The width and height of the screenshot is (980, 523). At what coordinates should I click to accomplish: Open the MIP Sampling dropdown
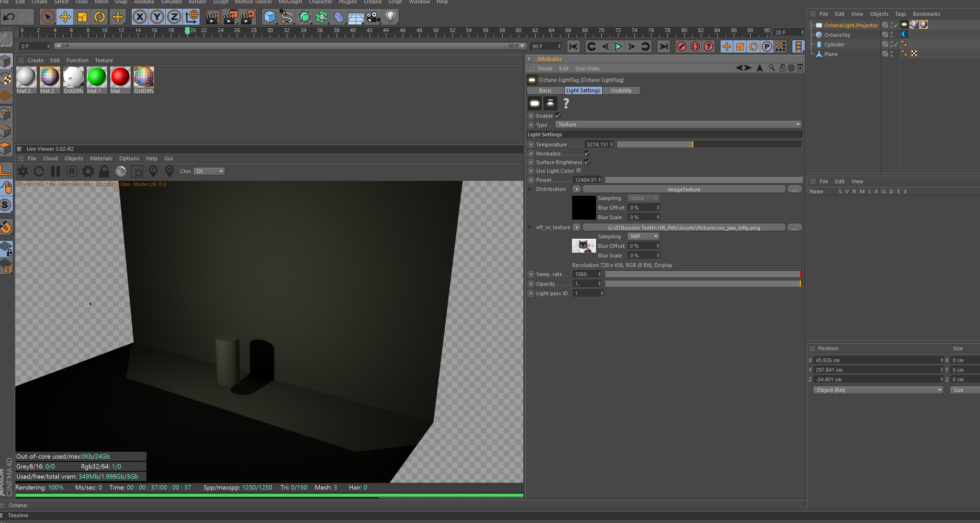[x=643, y=236]
